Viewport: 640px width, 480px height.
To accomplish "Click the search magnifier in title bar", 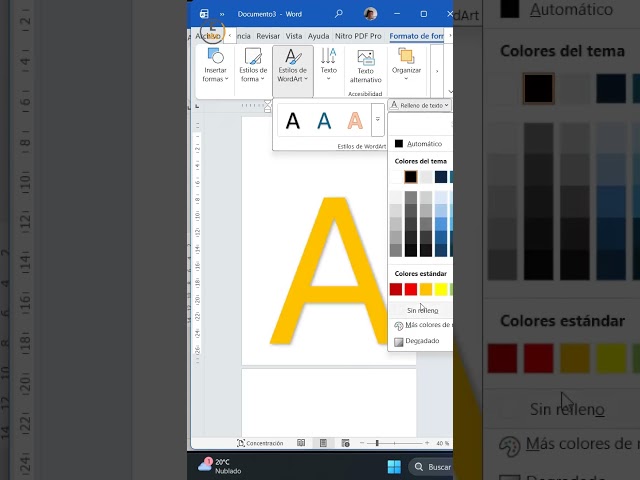I will 338,14.
